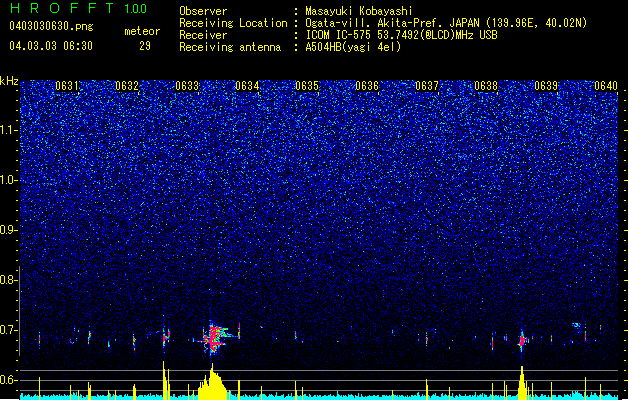Click the 0635 time marker
629x400 pixels.
tap(307, 86)
